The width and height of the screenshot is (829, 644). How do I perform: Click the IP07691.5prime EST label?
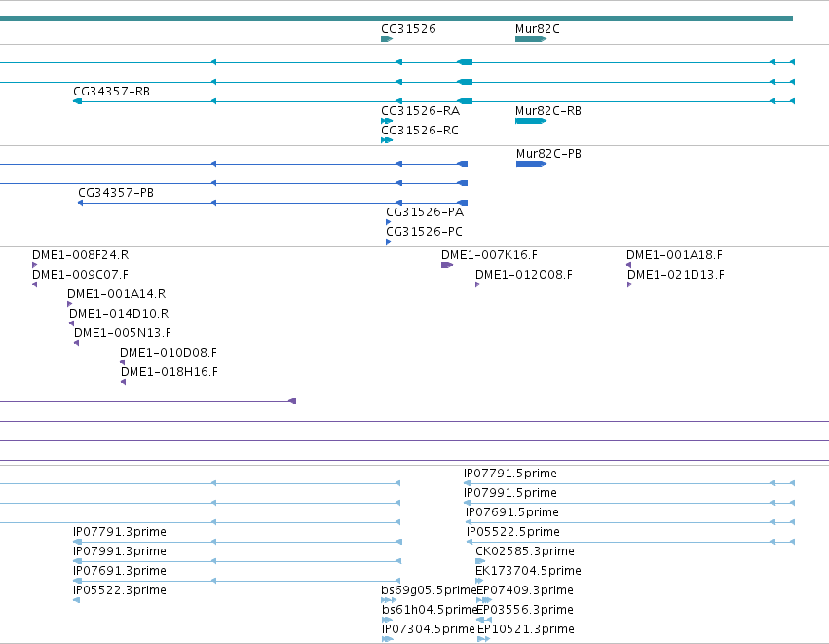[512, 512]
